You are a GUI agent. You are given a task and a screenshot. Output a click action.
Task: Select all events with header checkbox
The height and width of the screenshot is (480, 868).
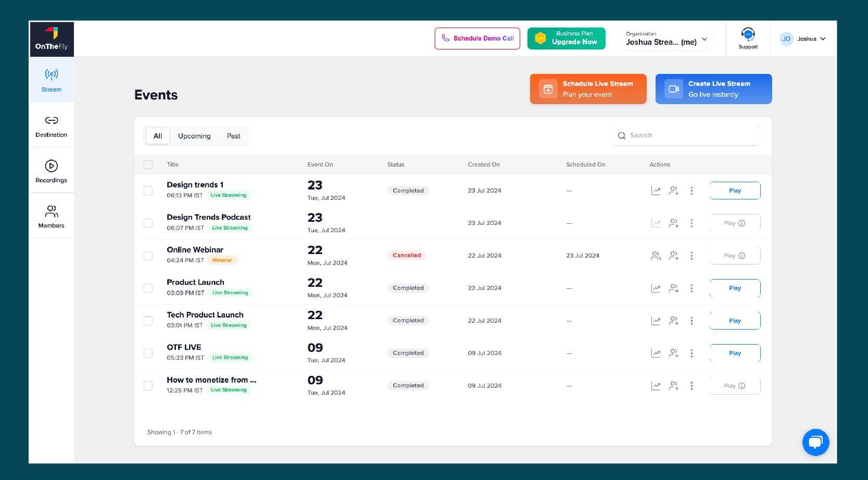[x=148, y=165]
